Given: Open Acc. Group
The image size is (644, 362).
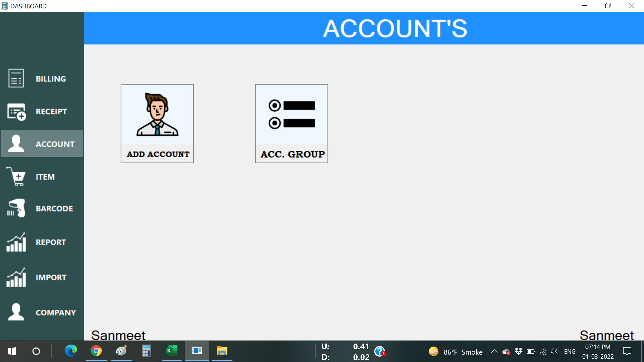Looking at the screenshot, I should point(291,123).
